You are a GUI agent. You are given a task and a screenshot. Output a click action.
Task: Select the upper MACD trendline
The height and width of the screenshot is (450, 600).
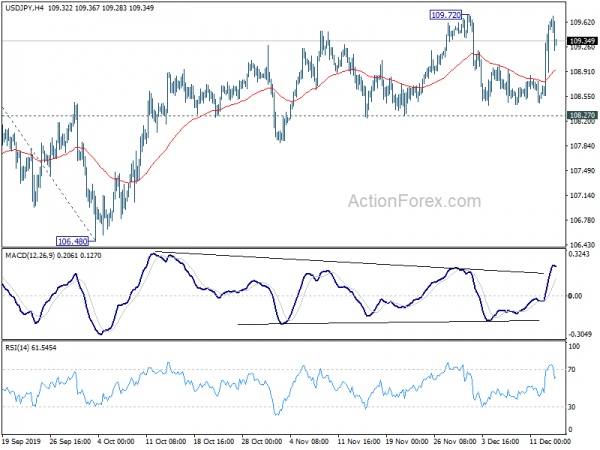tap(349, 262)
